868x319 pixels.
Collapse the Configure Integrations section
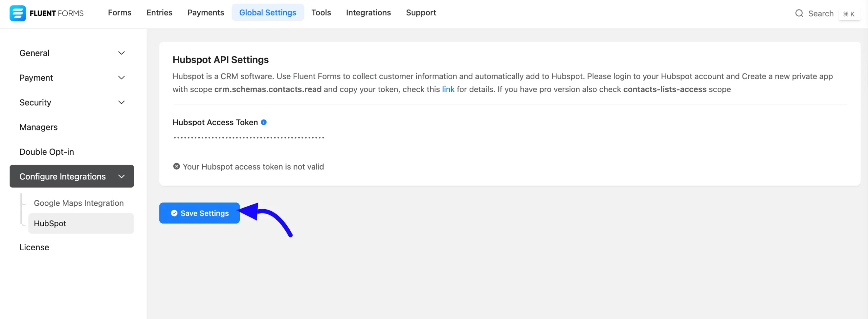(x=121, y=176)
